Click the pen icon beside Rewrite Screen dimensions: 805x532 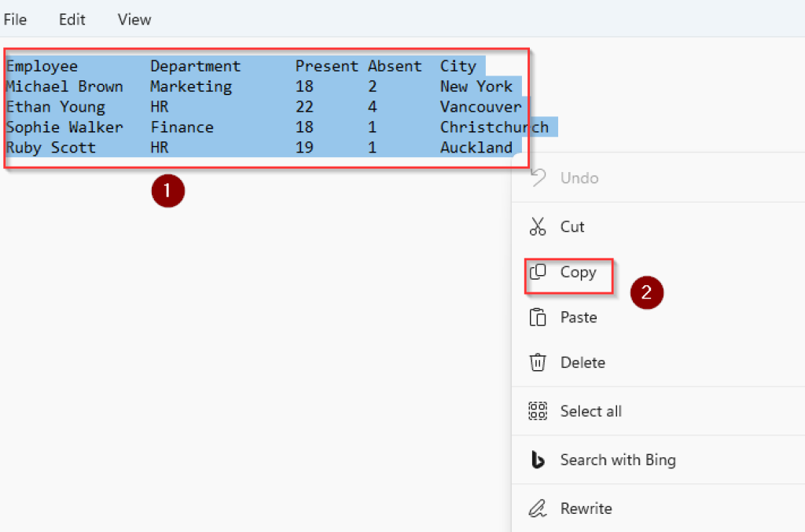pos(539,508)
